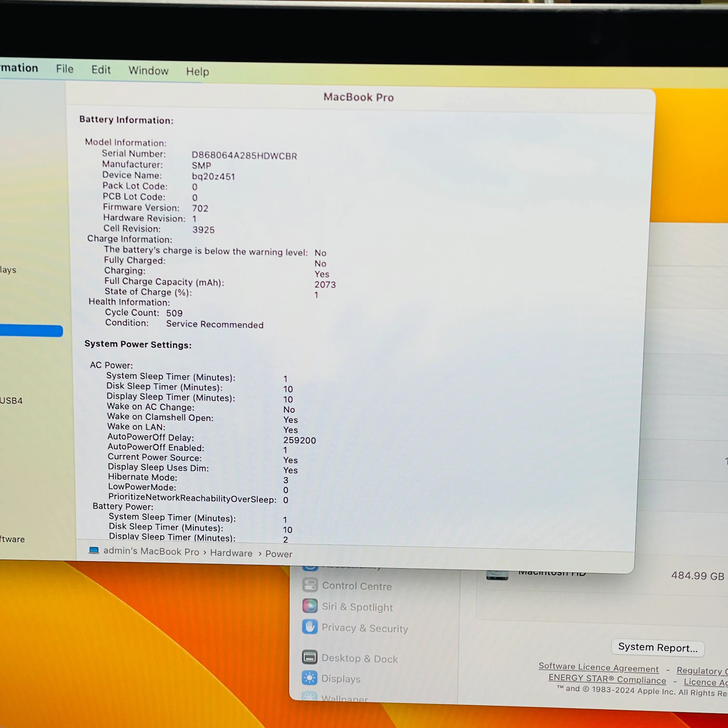Image resolution: width=728 pixels, height=728 pixels.
Task: Click the Battery Information heading
Action: (126, 120)
